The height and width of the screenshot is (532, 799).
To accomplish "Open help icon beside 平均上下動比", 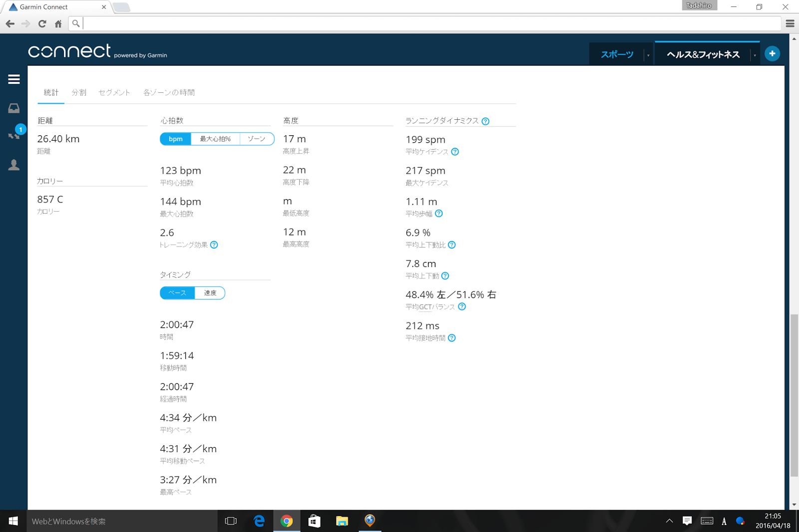I will point(452,245).
